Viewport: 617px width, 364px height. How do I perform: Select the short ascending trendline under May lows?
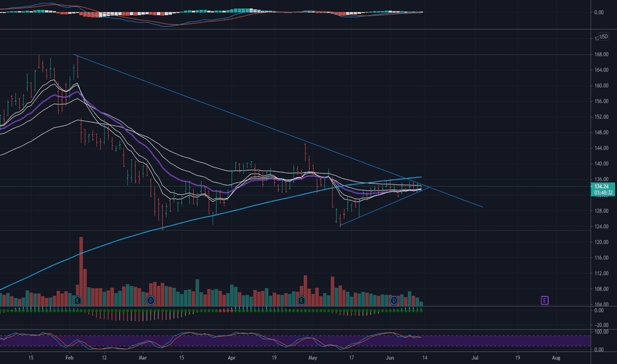384,208
